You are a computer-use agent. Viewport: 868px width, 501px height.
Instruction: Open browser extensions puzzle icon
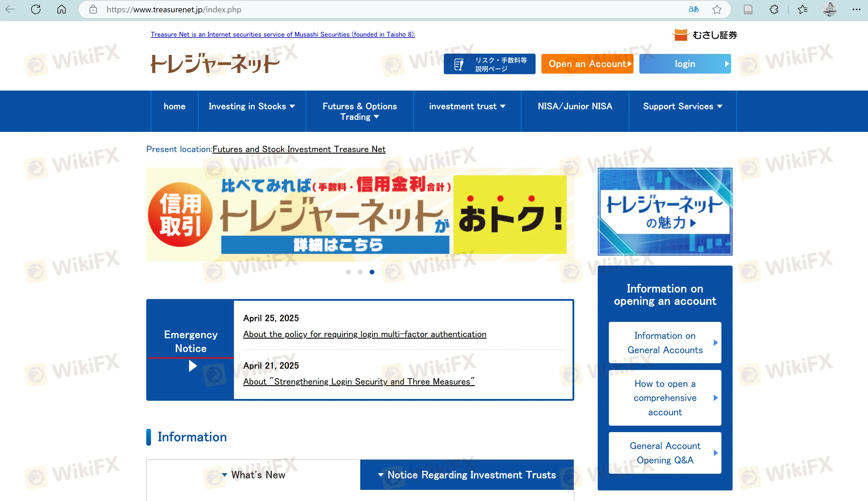pos(774,9)
